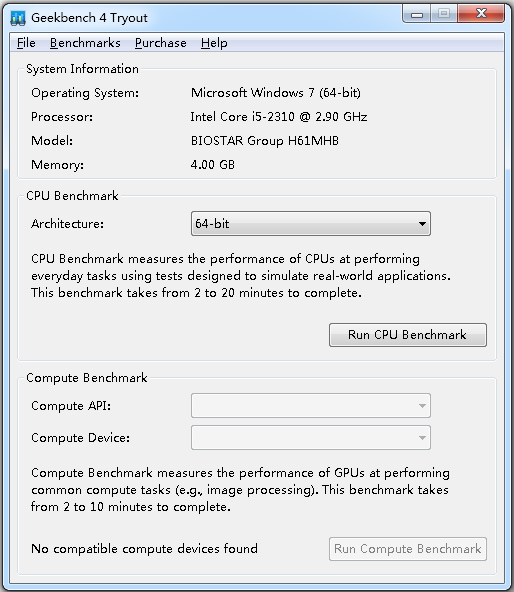Click the Microsoft Windows 7 (64-bit) value
514x592 pixels.
pyautogui.click(x=276, y=93)
